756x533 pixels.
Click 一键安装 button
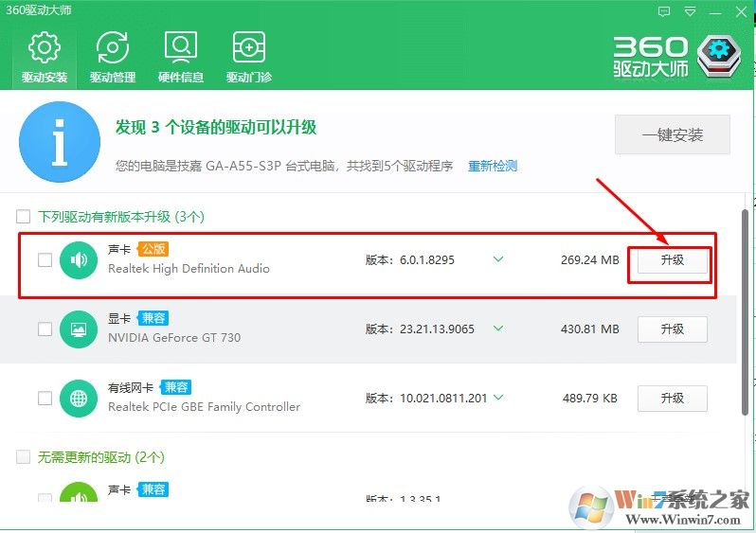tap(672, 135)
